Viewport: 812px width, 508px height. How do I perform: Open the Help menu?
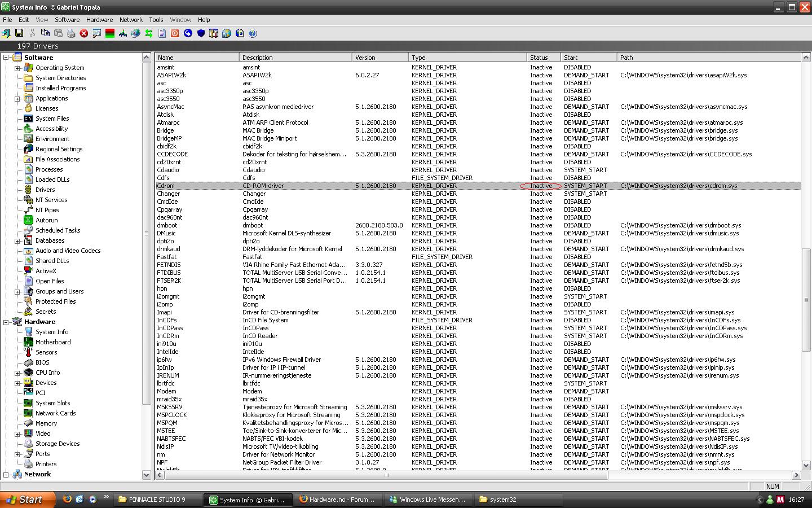pos(204,20)
